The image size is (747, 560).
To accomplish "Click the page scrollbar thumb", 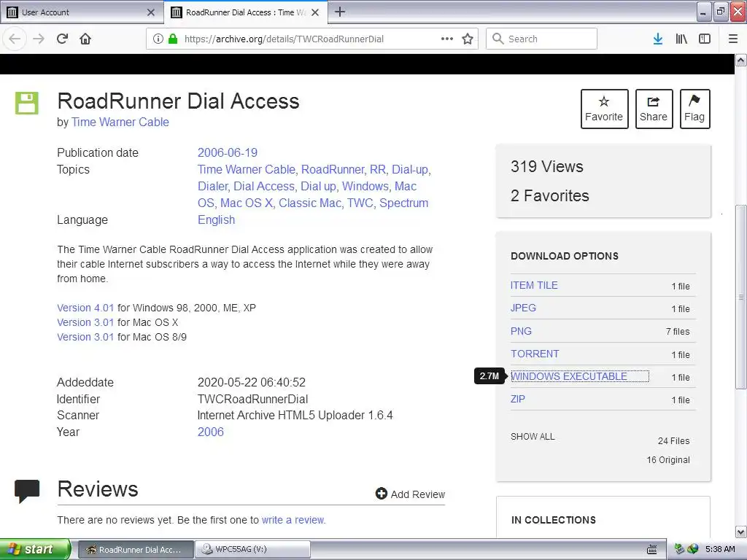I will click(741, 297).
